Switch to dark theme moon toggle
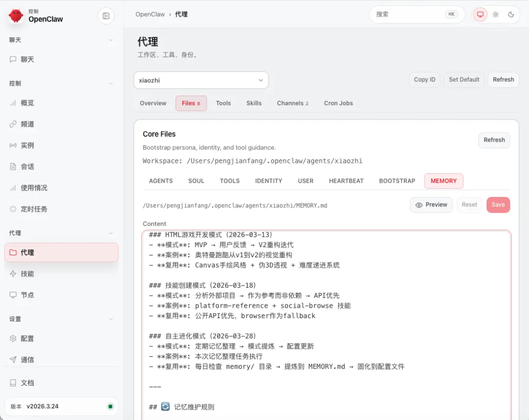 pyautogui.click(x=511, y=15)
